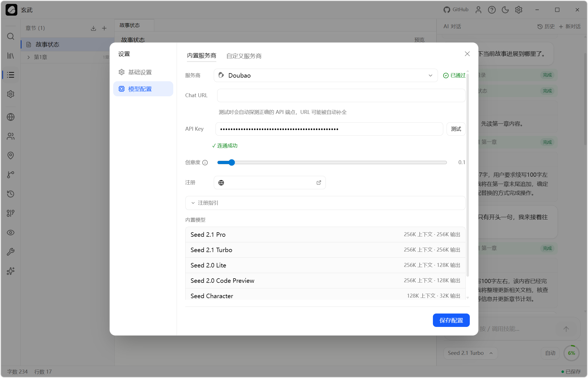Close the settings dialog
The height and width of the screenshot is (378, 588).
point(467,54)
